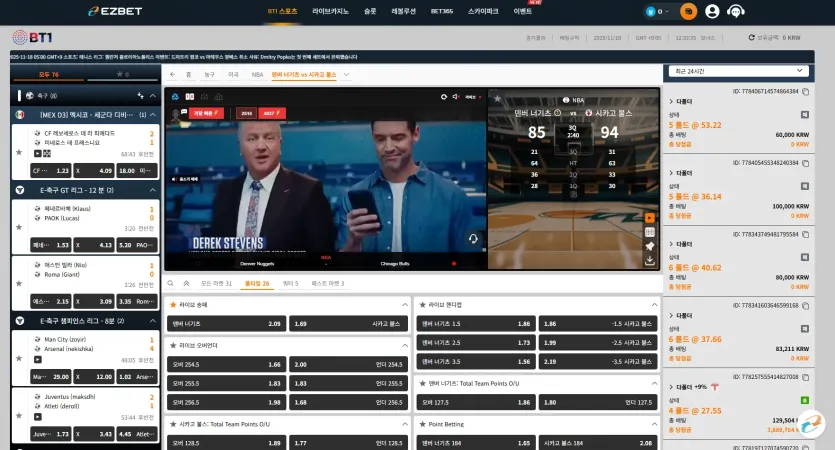Favorite the Roma (Giant) match
This screenshot has height=450, width=835.
[x=19, y=283]
